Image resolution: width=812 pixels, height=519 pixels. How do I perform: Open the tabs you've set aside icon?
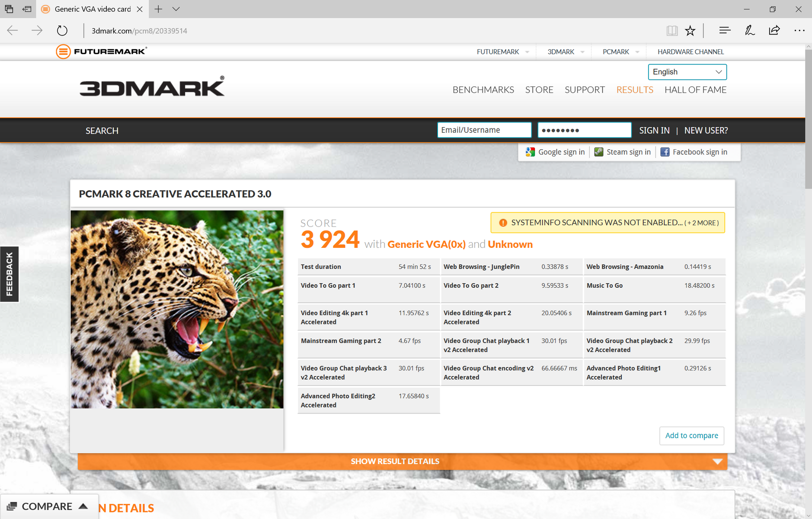[9, 9]
